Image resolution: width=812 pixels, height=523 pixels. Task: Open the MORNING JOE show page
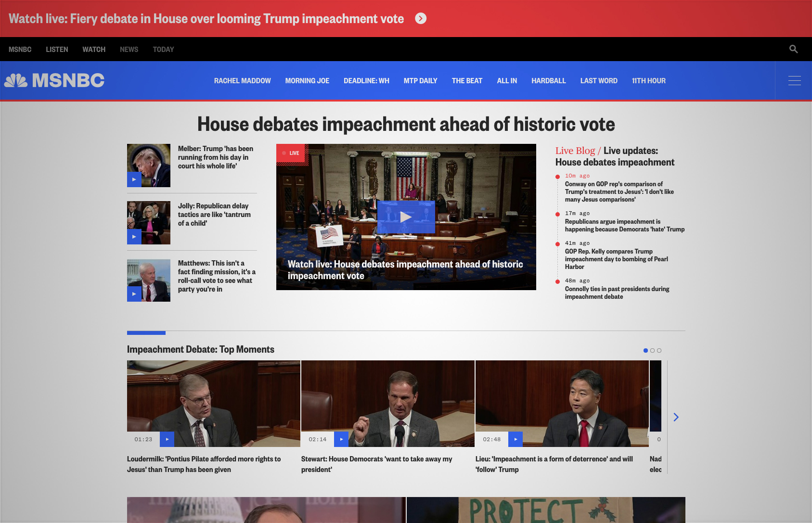point(307,81)
